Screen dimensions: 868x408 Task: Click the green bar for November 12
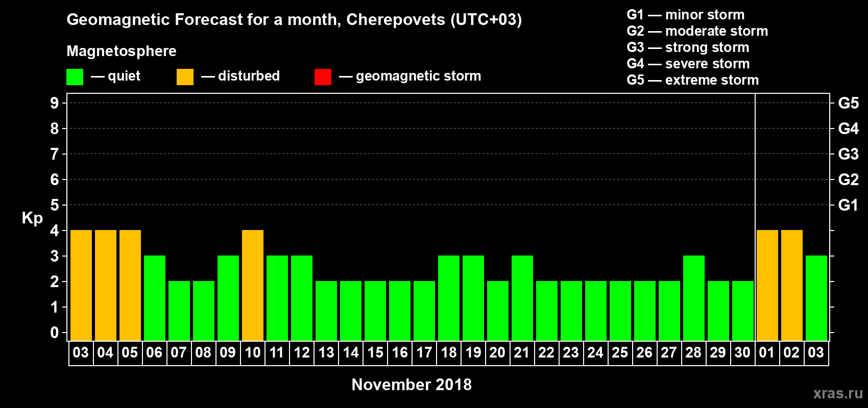302,298
